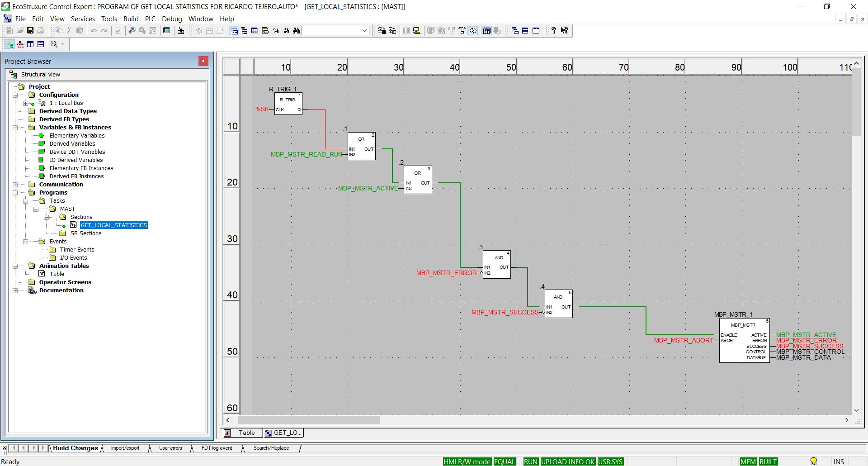Image resolution: width=868 pixels, height=466 pixels.
Task: Open the PLC menu
Action: [x=150, y=19]
